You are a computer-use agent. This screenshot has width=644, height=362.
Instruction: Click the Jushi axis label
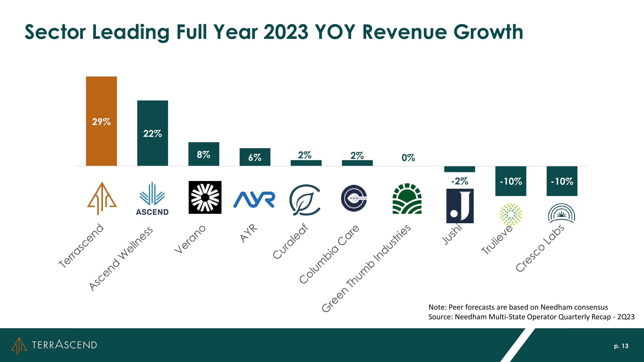[x=452, y=235]
